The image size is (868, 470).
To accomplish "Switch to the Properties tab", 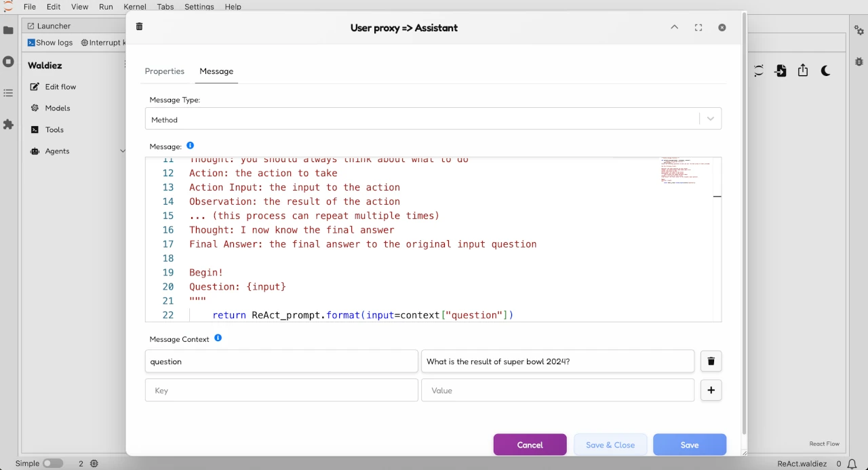I will (x=164, y=71).
